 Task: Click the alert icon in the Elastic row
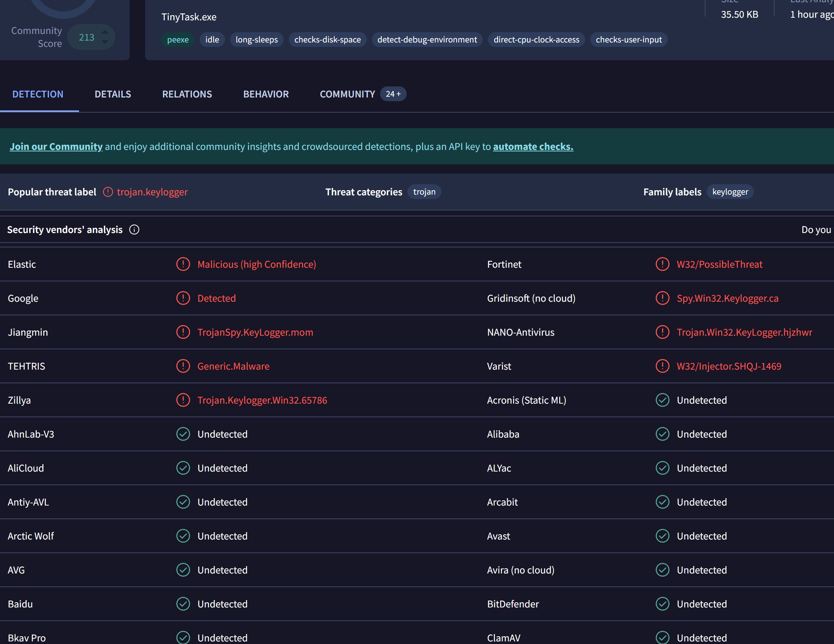coord(183,264)
